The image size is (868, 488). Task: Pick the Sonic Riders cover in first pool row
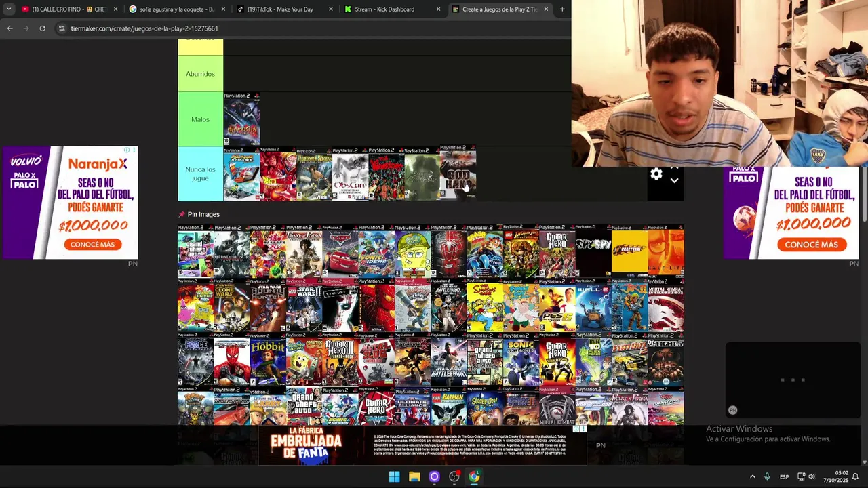tap(376, 251)
